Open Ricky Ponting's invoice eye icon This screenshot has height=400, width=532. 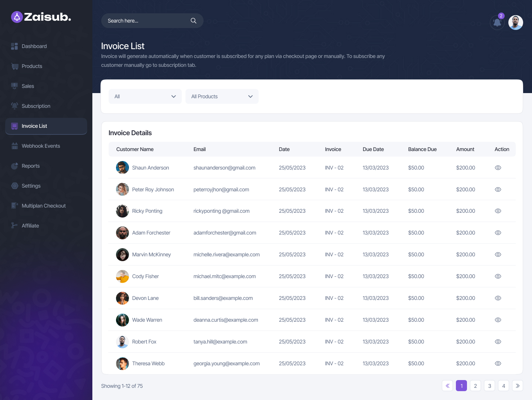click(x=498, y=211)
